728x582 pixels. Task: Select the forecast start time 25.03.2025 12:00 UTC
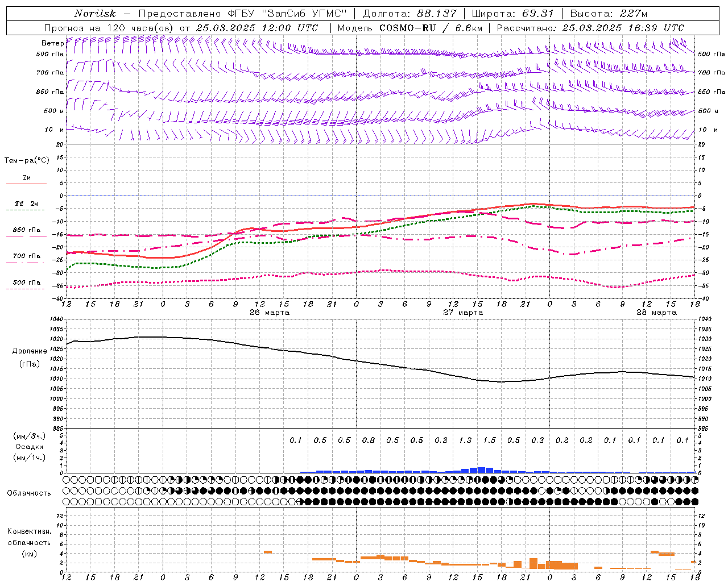click(257, 28)
